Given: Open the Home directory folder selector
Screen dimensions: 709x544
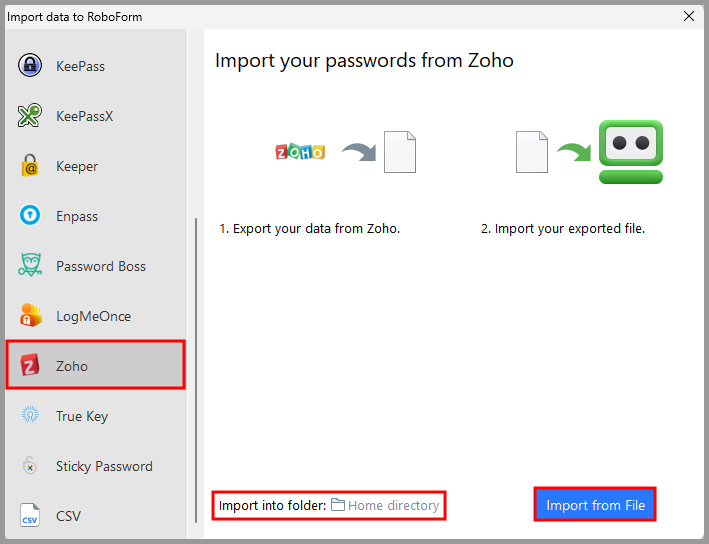Looking at the screenshot, I should click(392, 506).
